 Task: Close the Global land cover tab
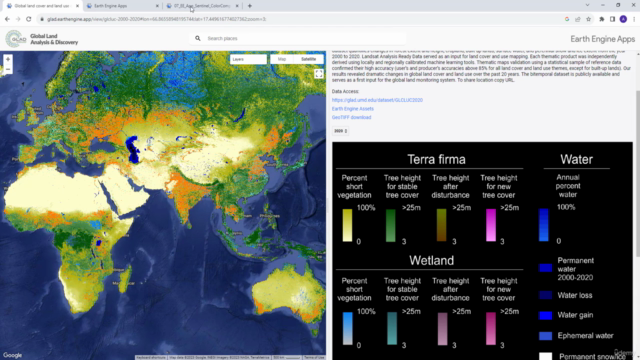[x=77, y=6]
